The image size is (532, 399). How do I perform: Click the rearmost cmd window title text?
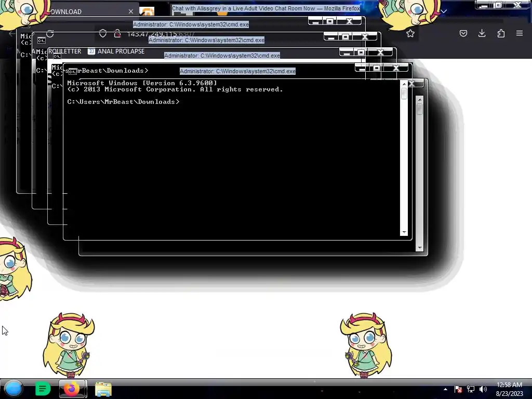click(x=191, y=24)
